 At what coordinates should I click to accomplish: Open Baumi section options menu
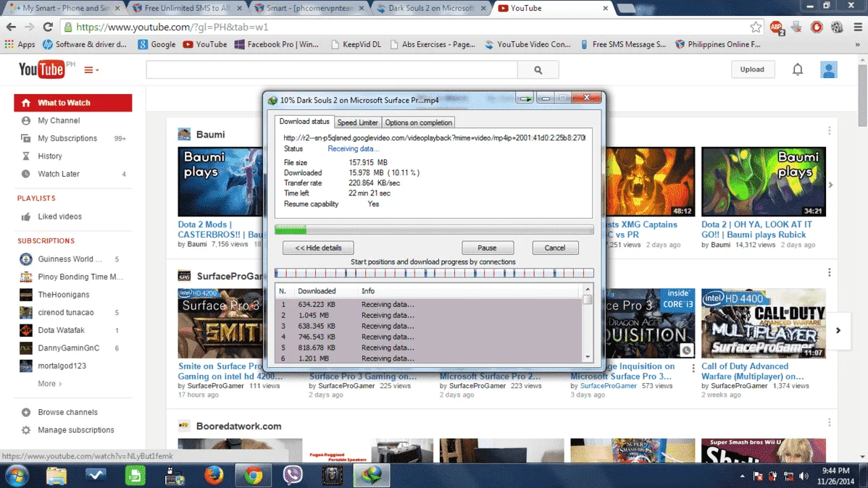830,130
